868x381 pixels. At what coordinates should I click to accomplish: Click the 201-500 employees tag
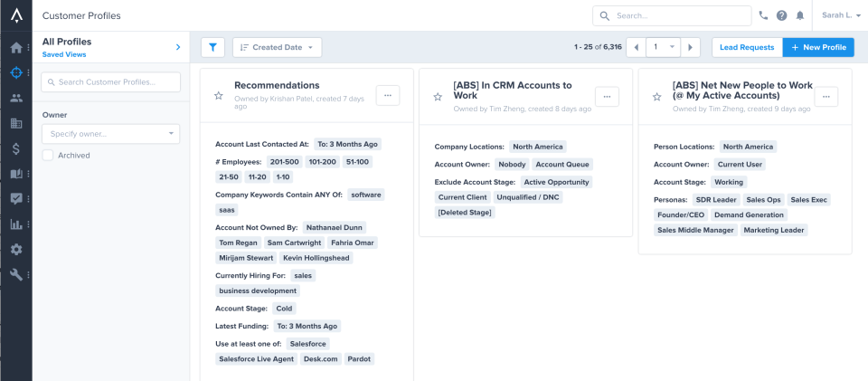[284, 162]
